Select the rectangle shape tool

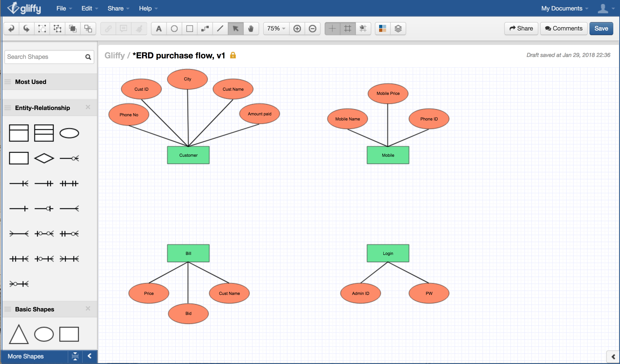coord(189,28)
